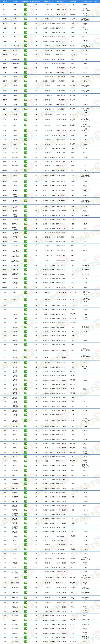
Task: Click fuel icon in Skoda Superb 3T4 row
Action: point(26,278)
